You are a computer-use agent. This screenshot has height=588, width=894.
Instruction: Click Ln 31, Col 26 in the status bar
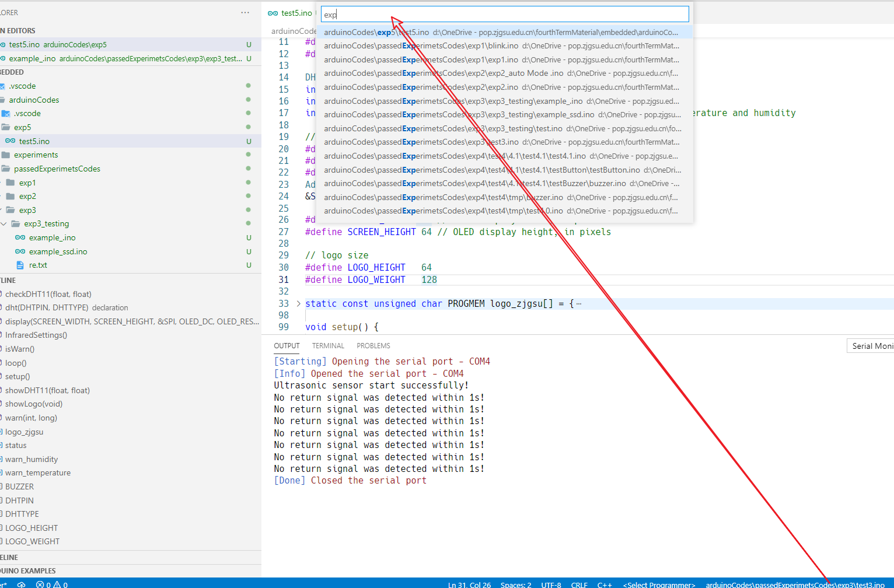[469, 584]
